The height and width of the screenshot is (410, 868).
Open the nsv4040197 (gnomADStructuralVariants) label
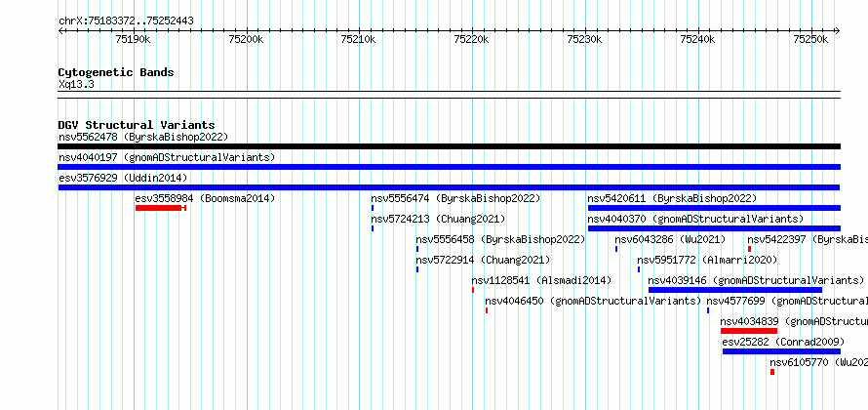(x=167, y=157)
